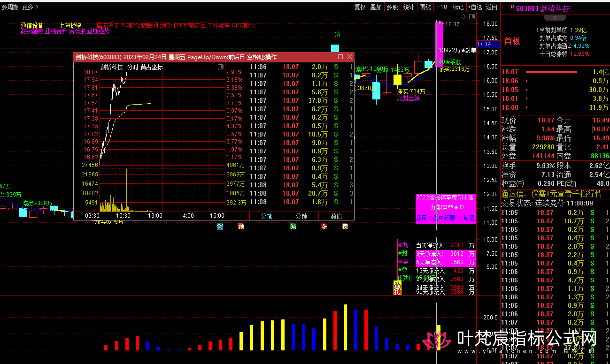This screenshot has width=610, height=364.
Task: Click the 返回 back button
Action: tap(491, 7)
